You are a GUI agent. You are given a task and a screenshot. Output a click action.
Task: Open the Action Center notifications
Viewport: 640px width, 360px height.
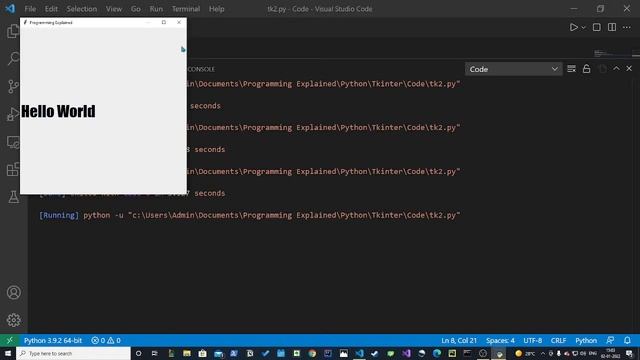click(629, 353)
